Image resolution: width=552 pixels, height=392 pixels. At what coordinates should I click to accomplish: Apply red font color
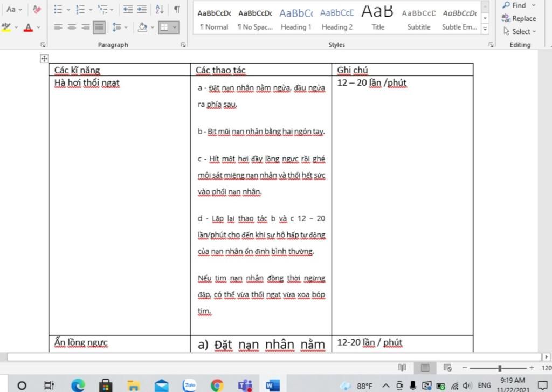click(x=28, y=27)
